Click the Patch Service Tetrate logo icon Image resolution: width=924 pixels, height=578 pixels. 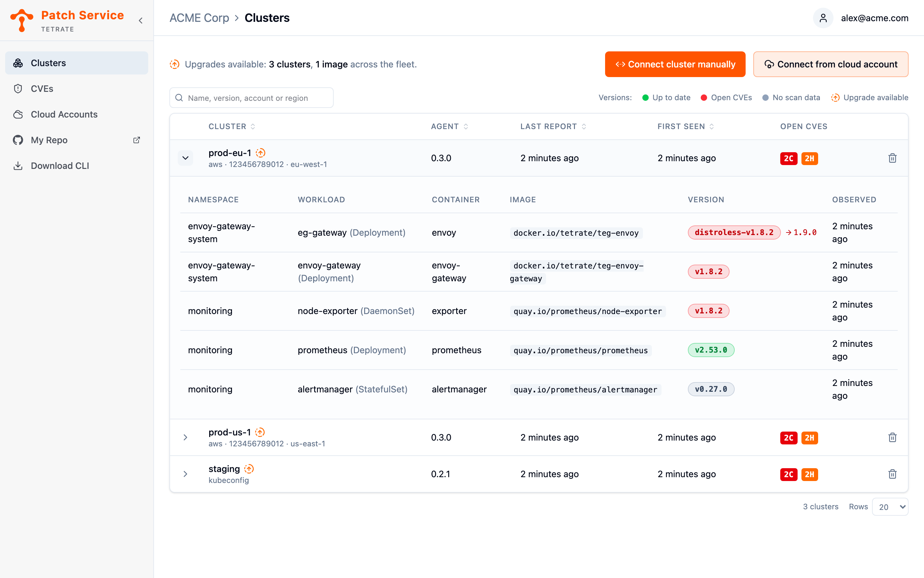22,20
